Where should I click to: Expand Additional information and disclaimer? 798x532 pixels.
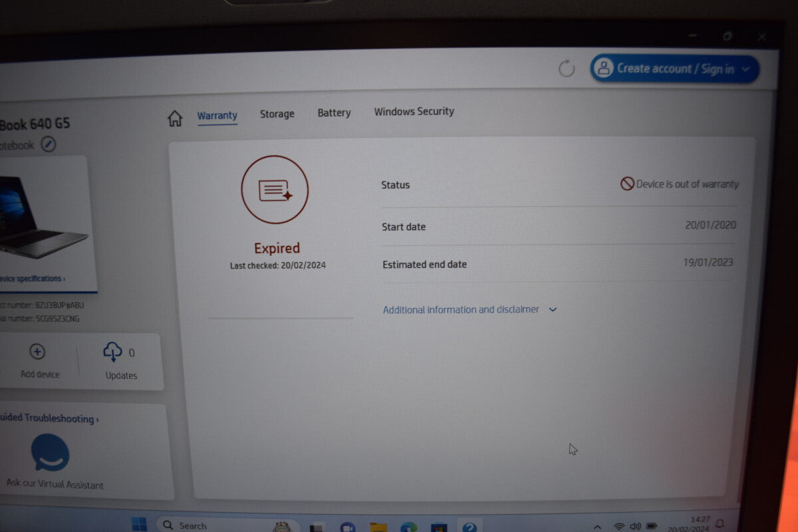(469, 310)
